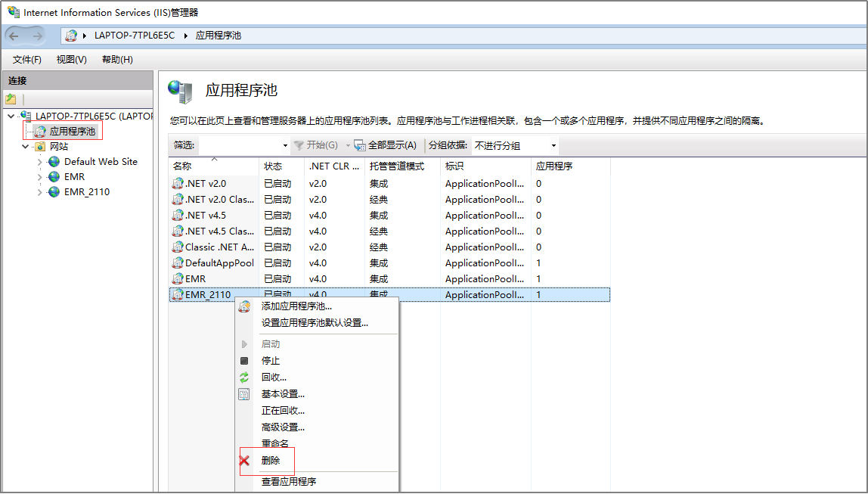Screen dimensions: 868x494
Task: Collapse the 网站 Sites tree node
Action: 26,147
